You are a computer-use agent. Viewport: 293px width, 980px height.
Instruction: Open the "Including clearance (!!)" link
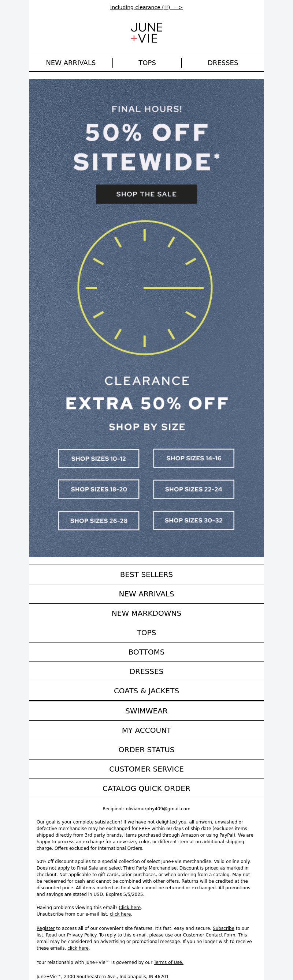click(146, 7)
